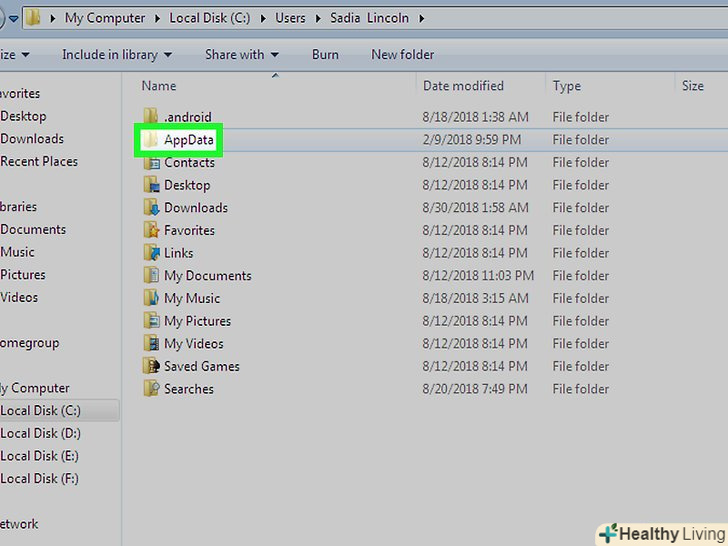Image resolution: width=728 pixels, height=546 pixels.
Task: Open Downloads in the navigation pane favorites
Action: (x=32, y=139)
